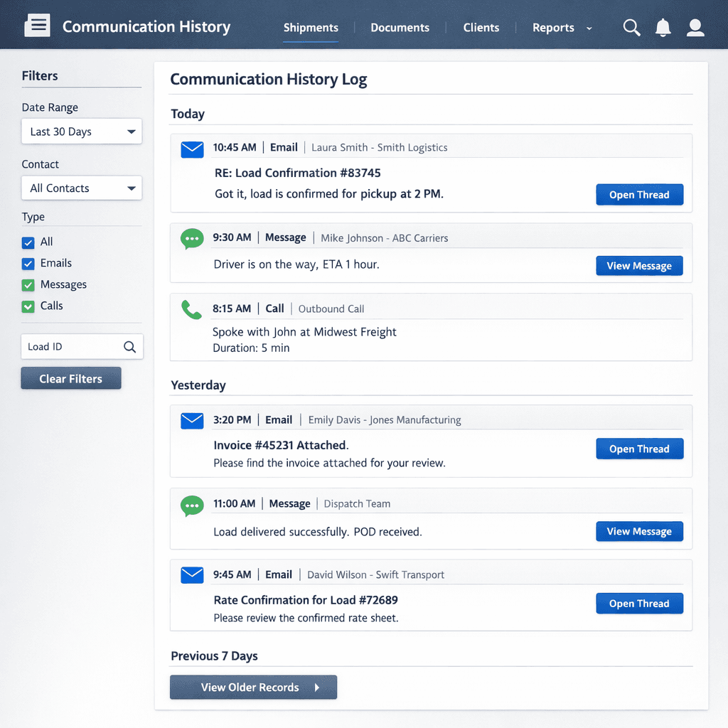Click 'Mike Johnson - ABC Carriers' sender
This screenshot has height=728, width=728.
pyautogui.click(x=385, y=238)
